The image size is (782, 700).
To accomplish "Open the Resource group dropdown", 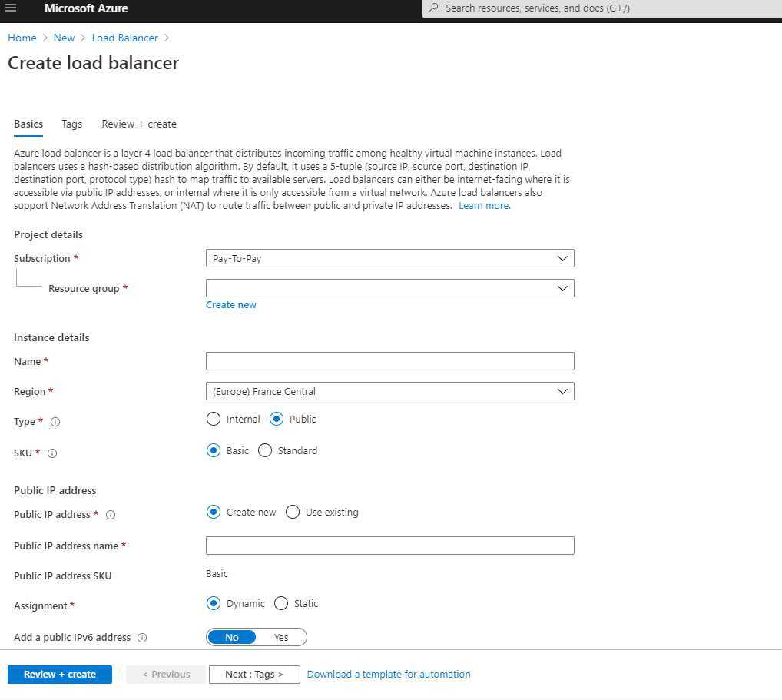I will tap(390, 288).
